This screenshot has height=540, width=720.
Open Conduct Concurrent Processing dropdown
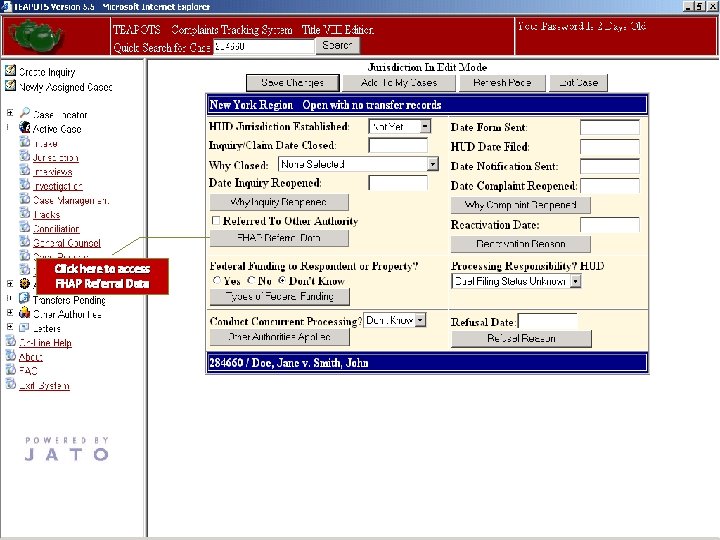[x=420, y=320]
